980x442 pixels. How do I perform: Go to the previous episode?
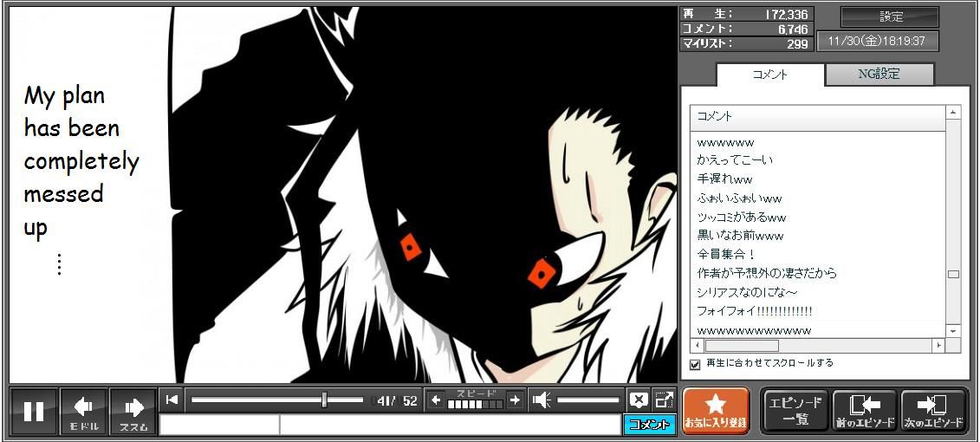[865, 410]
